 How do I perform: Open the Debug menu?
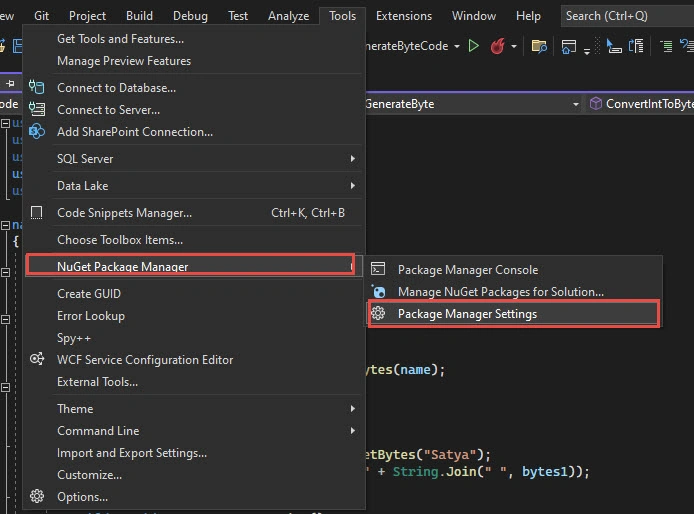coord(190,16)
